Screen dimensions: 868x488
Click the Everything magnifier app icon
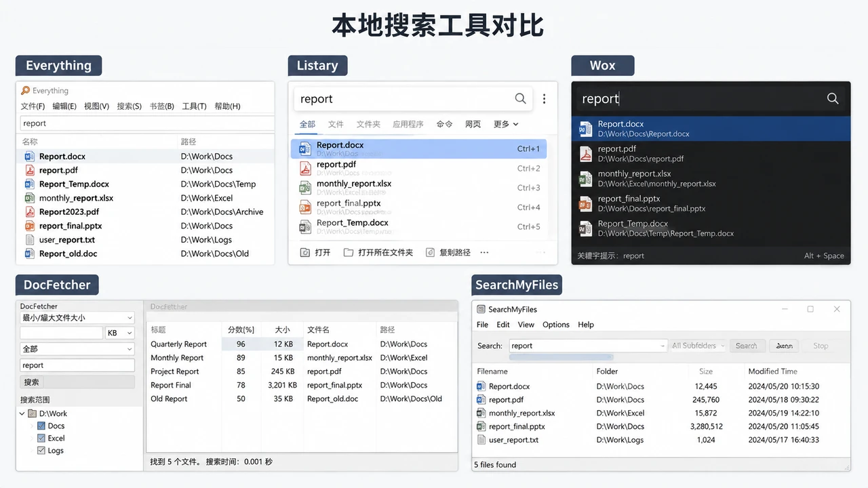pyautogui.click(x=25, y=91)
